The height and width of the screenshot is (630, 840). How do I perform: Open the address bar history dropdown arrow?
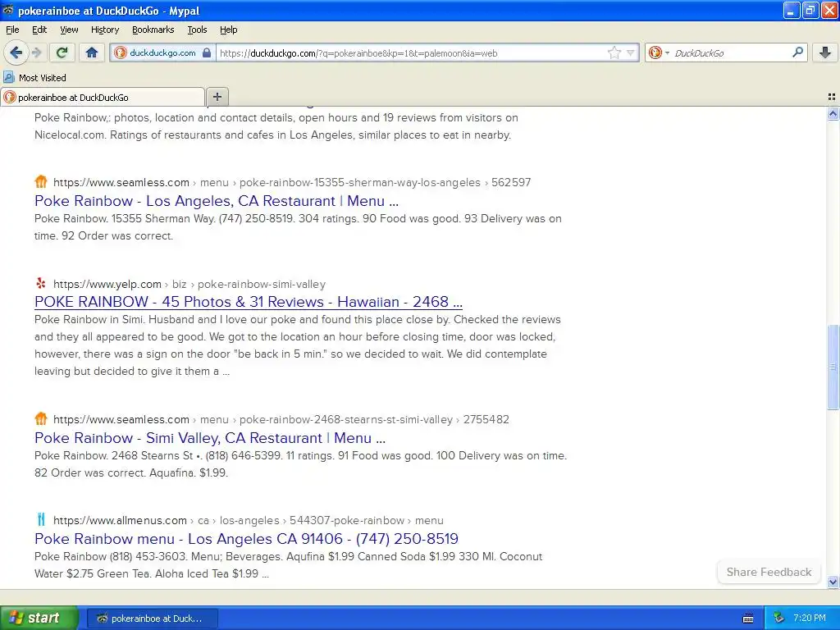(x=631, y=53)
